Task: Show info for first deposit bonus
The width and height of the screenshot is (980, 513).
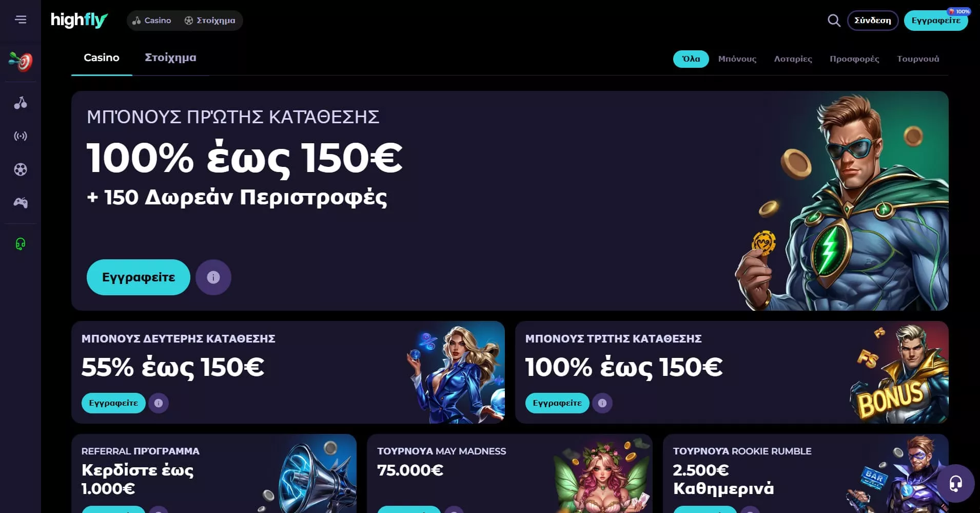Action: (213, 277)
